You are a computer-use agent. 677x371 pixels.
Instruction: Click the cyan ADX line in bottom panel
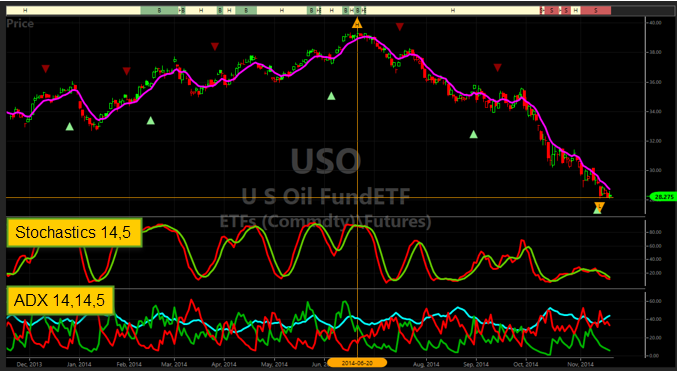click(458, 308)
